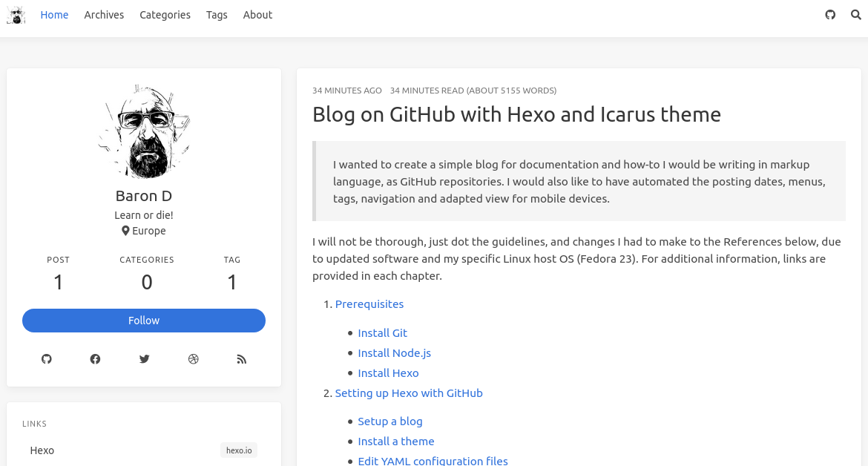This screenshot has height=466, width=868.
Task: Open the GitHub icon in top navbar
Action: [830, 15]
